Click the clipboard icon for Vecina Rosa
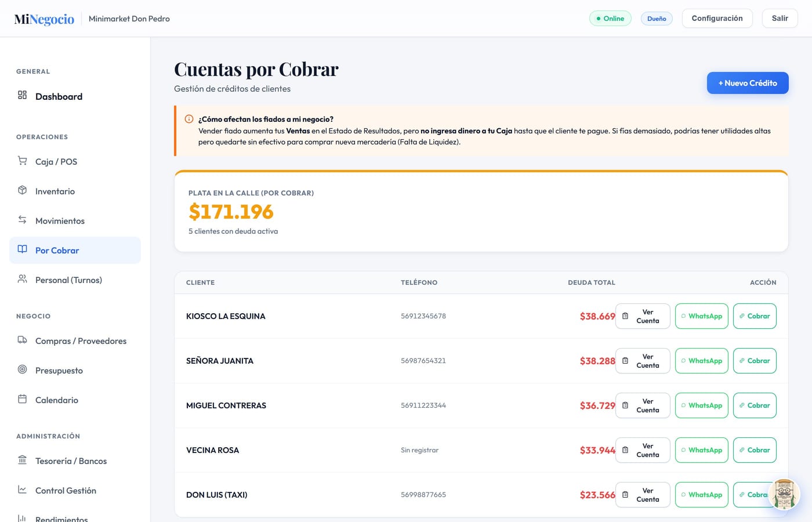This screenshot has height=522, width=812. point(625,450)
